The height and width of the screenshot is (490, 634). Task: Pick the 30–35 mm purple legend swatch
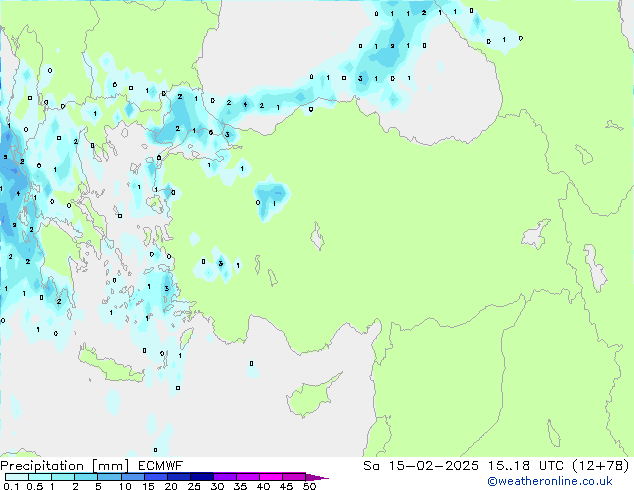tap(225, 477)
